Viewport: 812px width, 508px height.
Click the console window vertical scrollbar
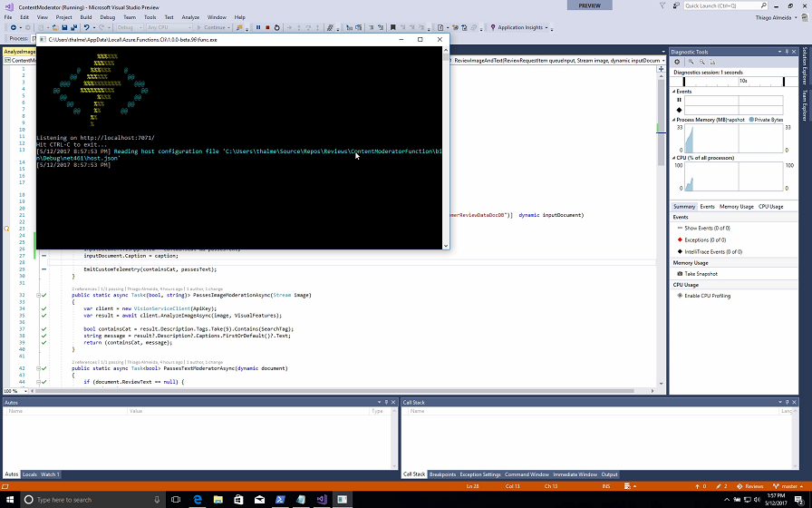pyautogui.click(x=445, y=148)
